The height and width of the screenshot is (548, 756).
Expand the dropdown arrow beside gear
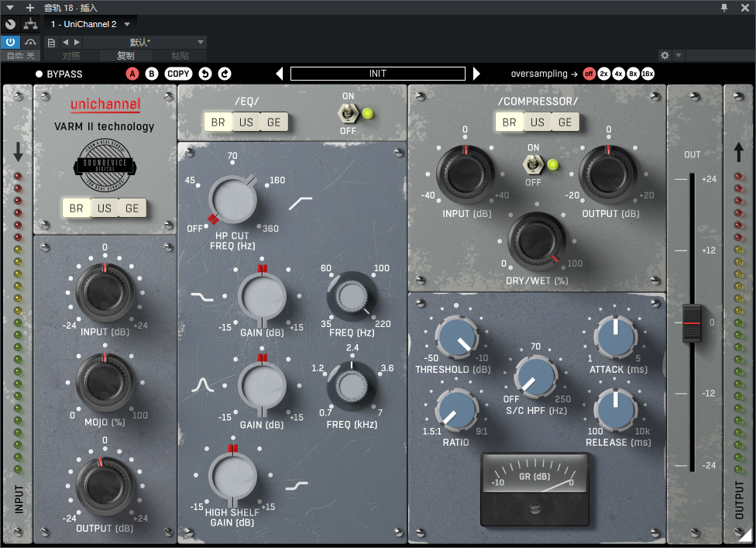[x=679, y=56]
